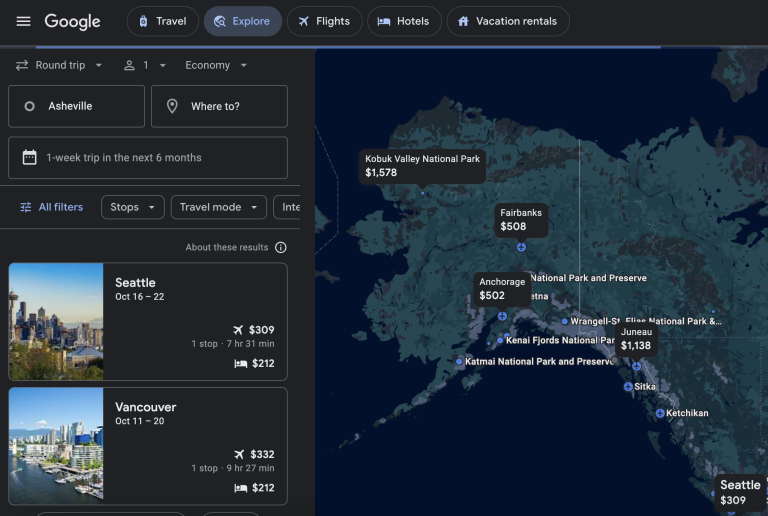This screenshot has width=768, height=516.
Task: Select the Kobuk Valley National Park map label
Action: (422, 166)
